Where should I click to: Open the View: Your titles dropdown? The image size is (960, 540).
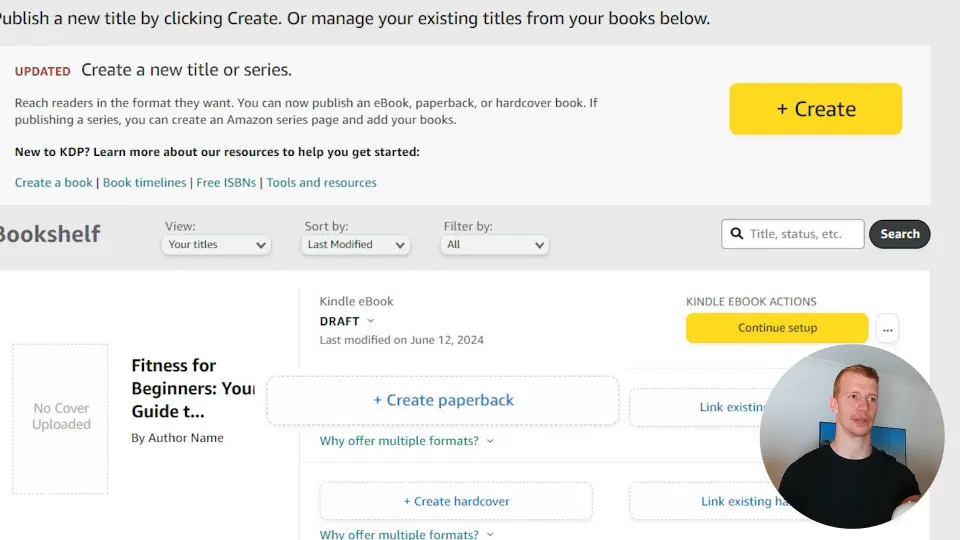(x=216, y=244)
